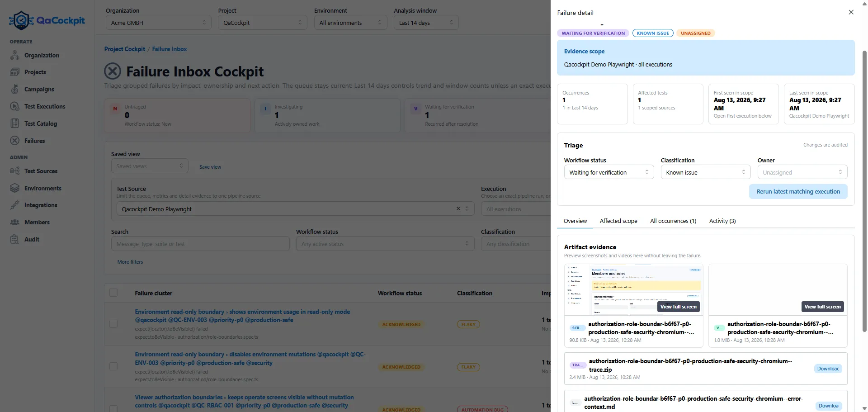Go to Environments admin page

[x=36, y=188]
